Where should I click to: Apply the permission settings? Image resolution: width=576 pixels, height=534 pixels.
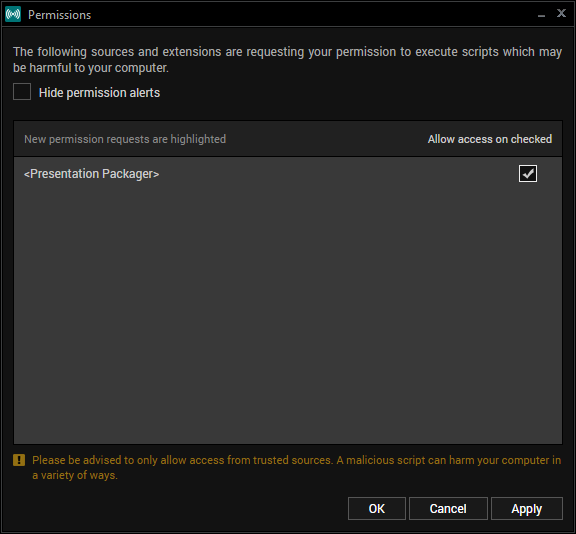(x=527, y=509)
